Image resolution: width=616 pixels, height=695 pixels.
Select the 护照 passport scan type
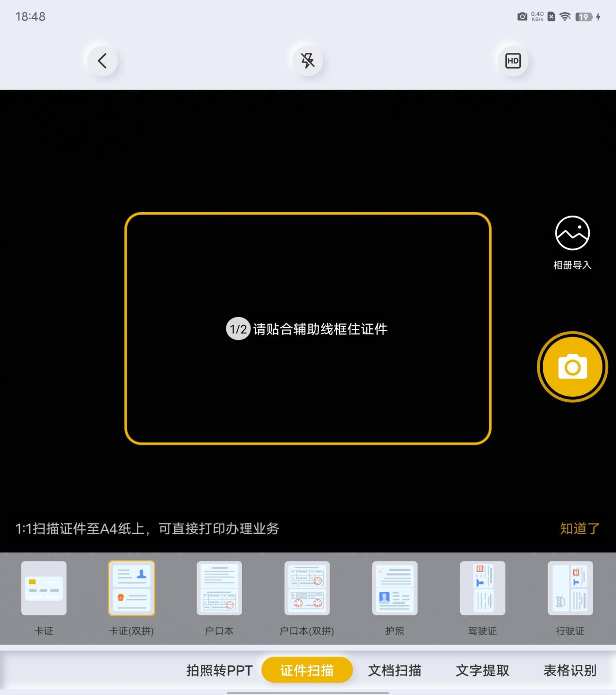click(395, 598)
